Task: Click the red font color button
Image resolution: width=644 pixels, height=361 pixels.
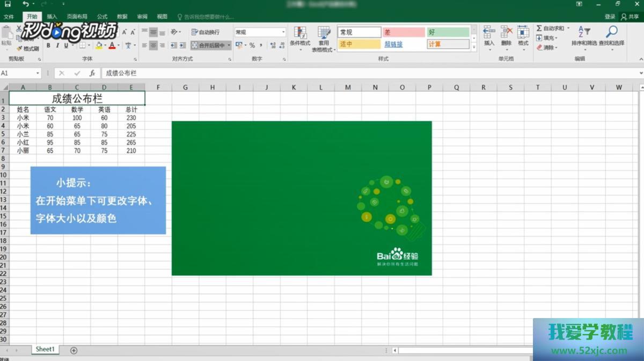Action: tap(112, 46)
